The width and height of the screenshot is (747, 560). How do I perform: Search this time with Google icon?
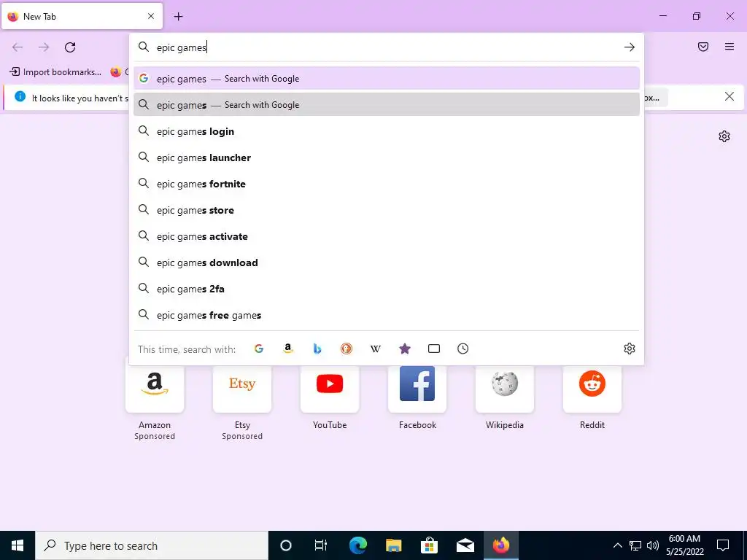click(259, 349)
